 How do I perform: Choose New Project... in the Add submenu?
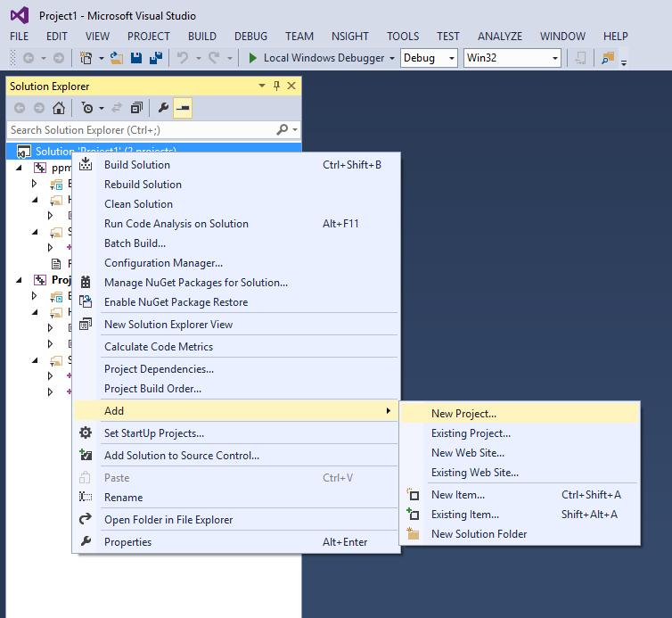pos(520,414)
